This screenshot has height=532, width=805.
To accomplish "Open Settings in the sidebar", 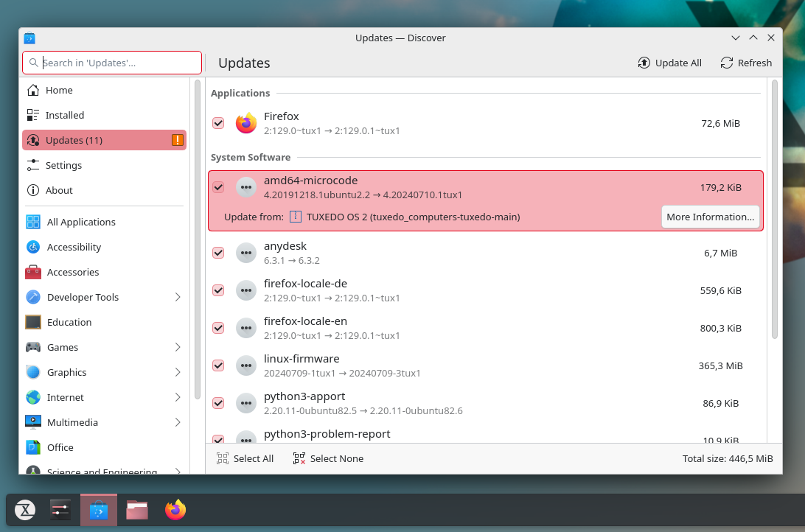I will click(104, 165).
